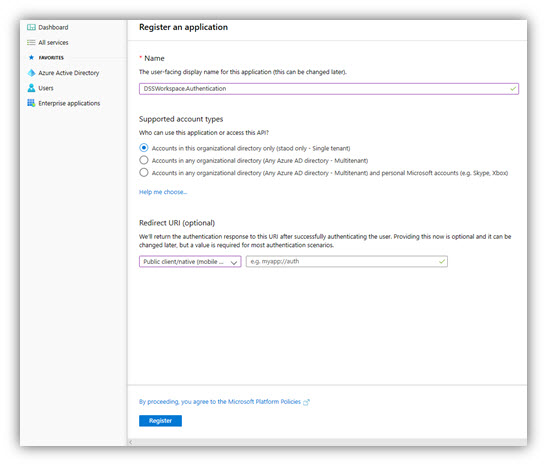Image resolution: width=547 pixels, height=466 pixels.
Task: Click external link icon beside Platform Policies
Action: pos(306,402)
